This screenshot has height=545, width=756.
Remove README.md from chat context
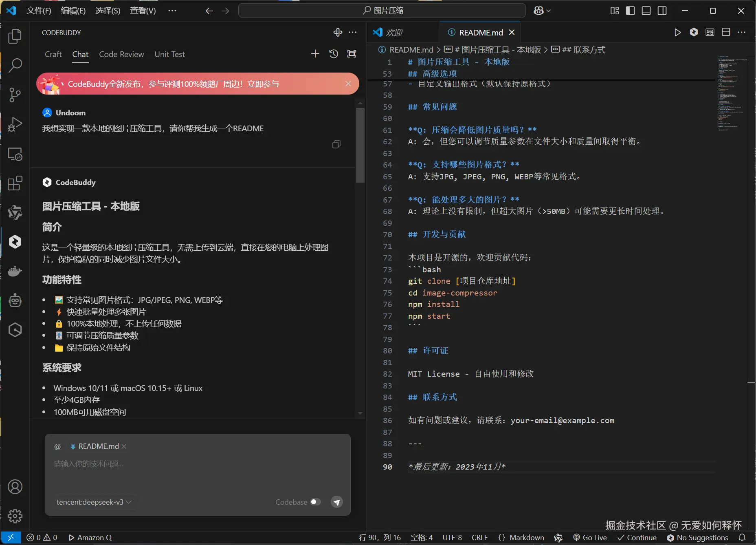click(124, 447)
